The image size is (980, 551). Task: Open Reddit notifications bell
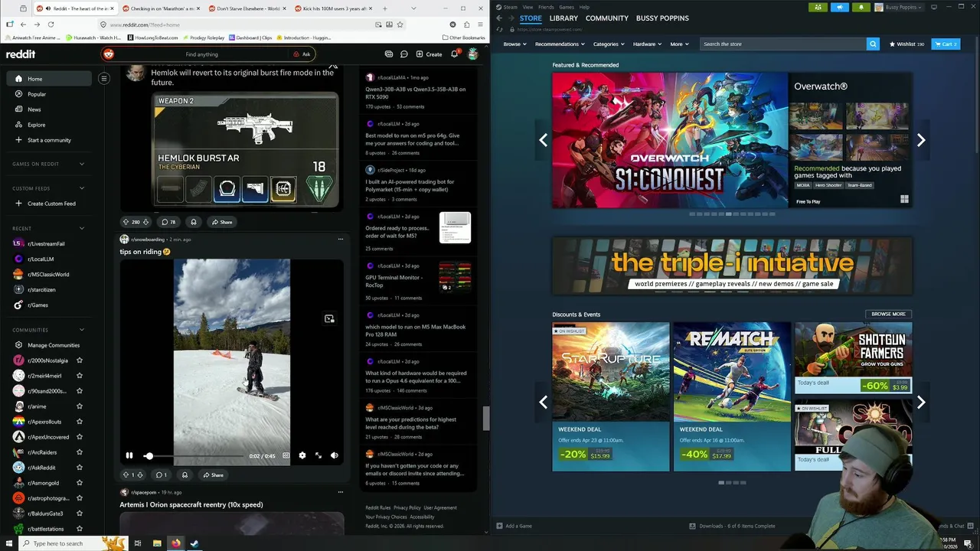[454, 54]
